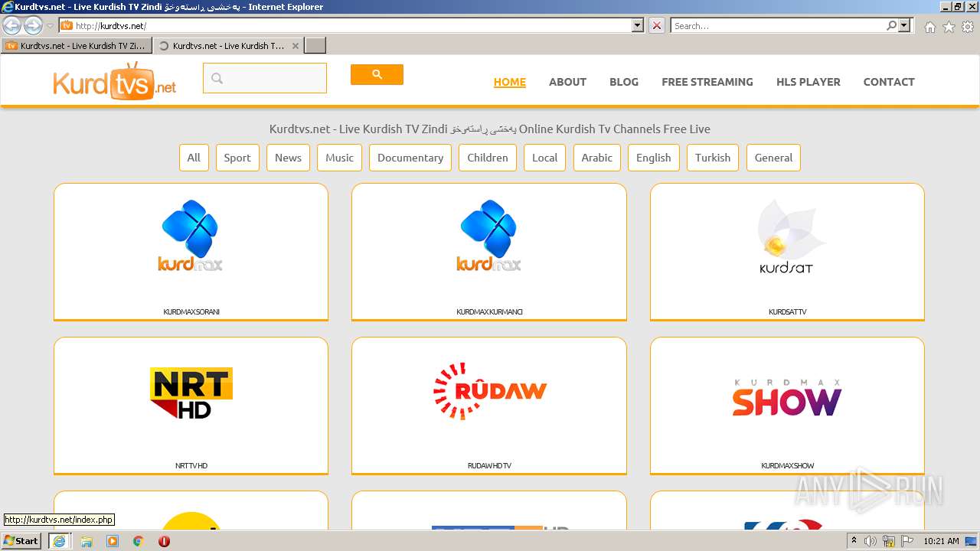Open the Kurdmax Show channel logo
The image size is (980, 551).
point(786,397)
